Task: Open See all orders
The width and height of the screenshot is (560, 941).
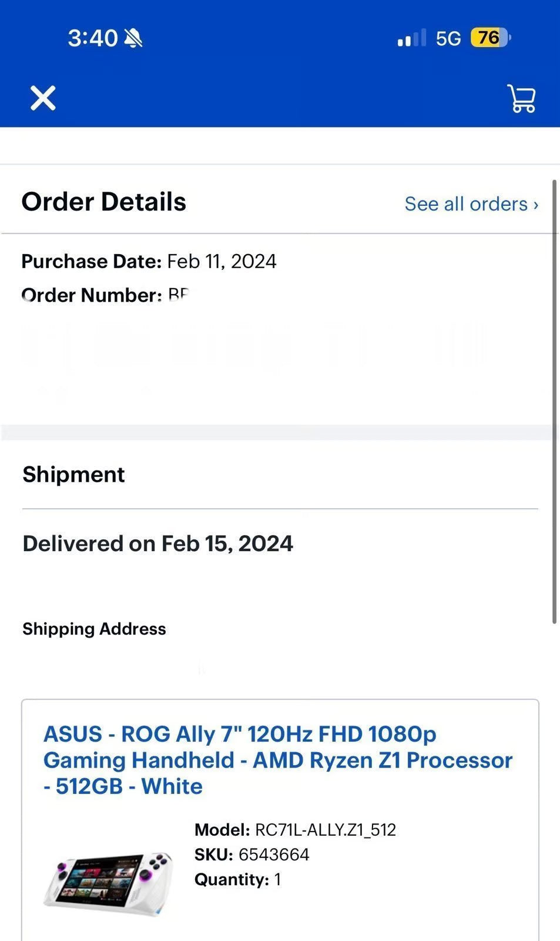Action: point(466,204)
